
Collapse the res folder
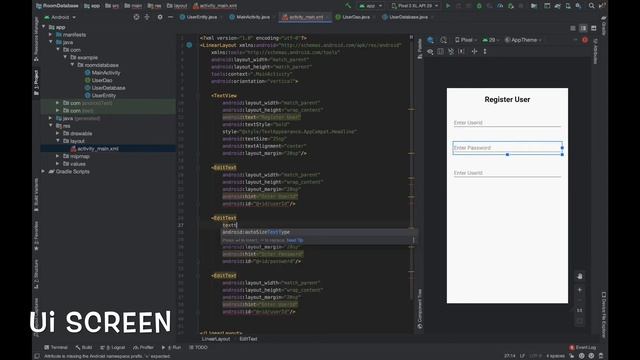(51, 126)
